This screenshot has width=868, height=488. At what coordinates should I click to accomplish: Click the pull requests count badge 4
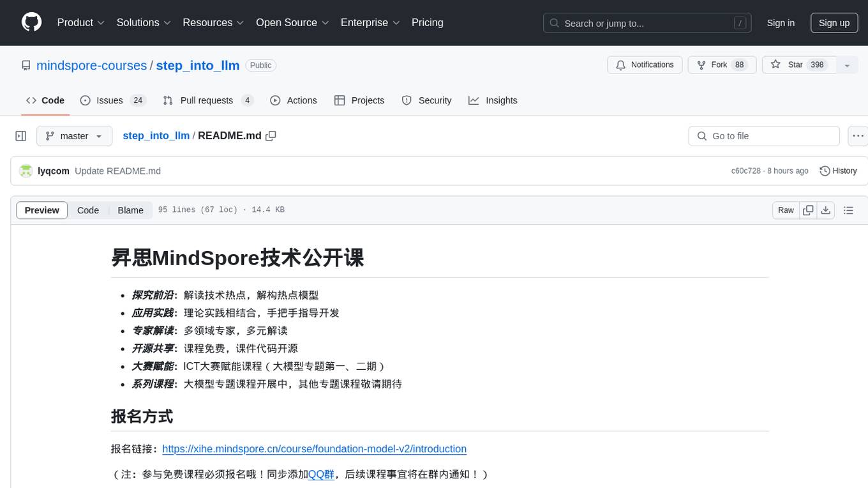[248, 100]
